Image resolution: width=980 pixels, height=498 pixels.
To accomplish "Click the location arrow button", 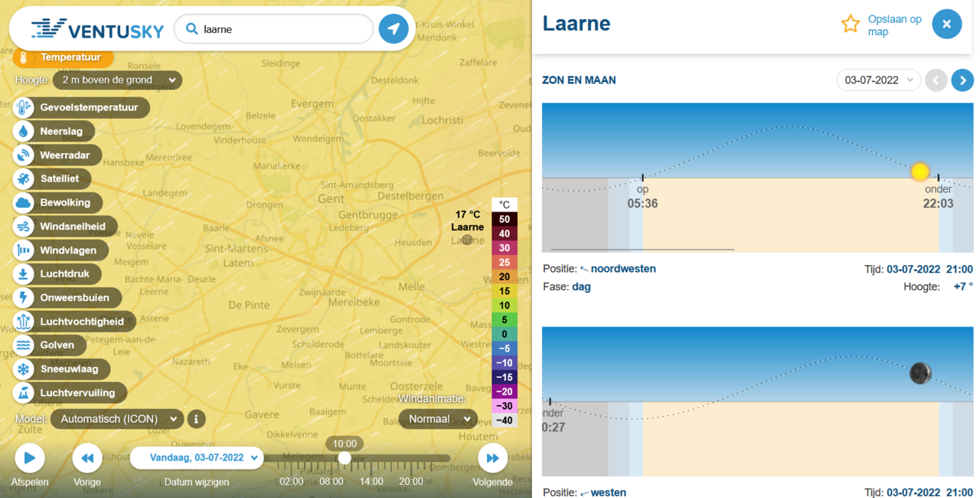I will pos(394,29).
